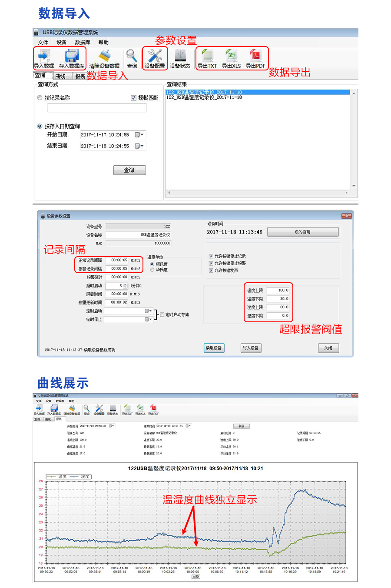Click 清除设备数据 icon in the lower chart window
The height and width of the screenshot is (588, 391).
click(72, 408)
